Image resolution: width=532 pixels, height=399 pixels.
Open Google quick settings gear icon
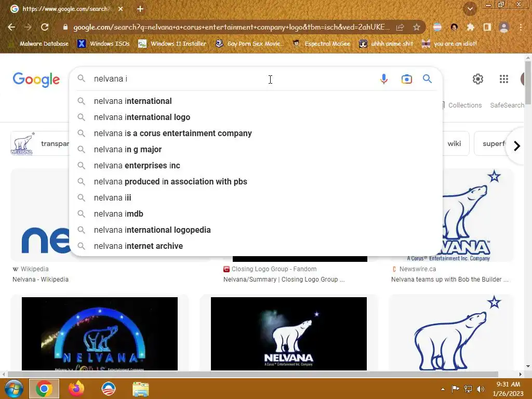coord(478,79)
